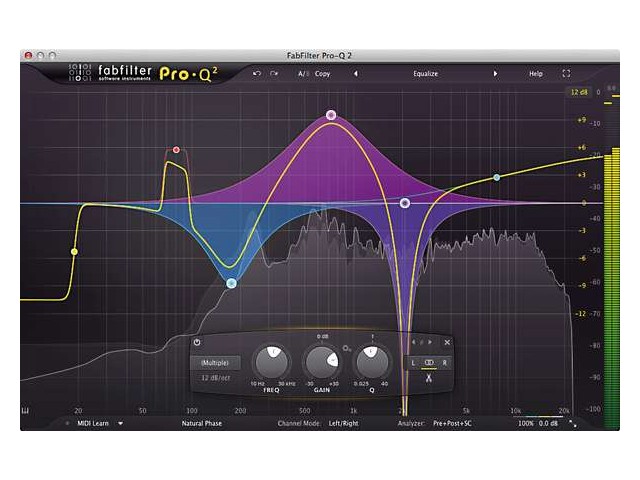The image size is (640, 480).
Task: Click the 20 frequency axis label
Action: (x=78, y=410)
